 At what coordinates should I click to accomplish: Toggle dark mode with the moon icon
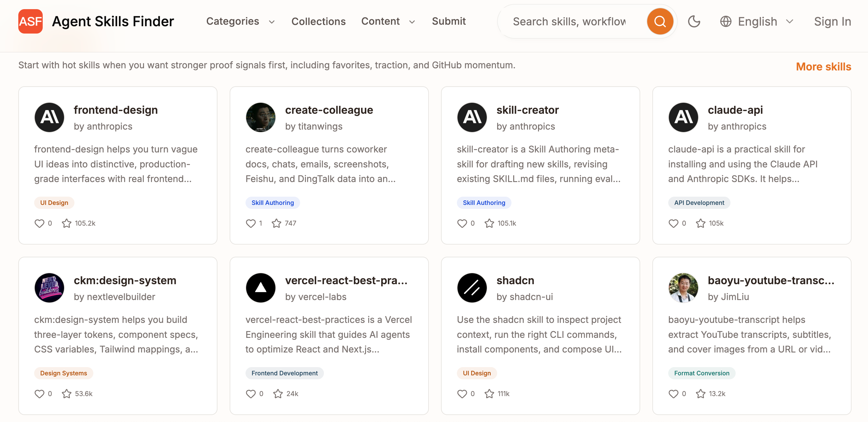694,22
